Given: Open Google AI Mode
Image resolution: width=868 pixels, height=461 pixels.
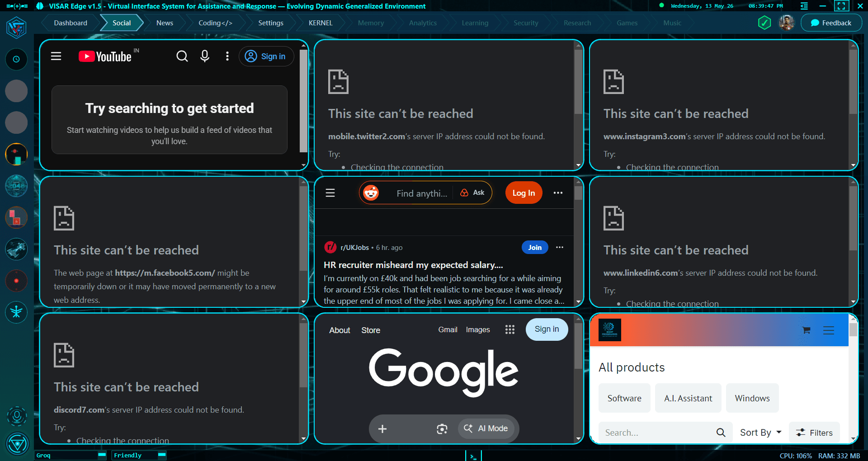Looking at the screenshot, I should tap(486, 428).
